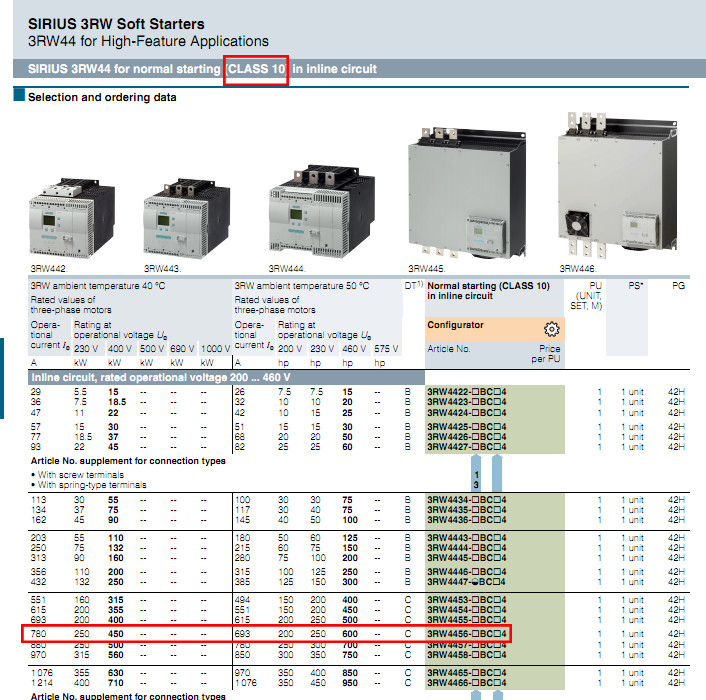Choose article 3RW4446-□BC□4
This screenshot has width=706, height=700.
(466, 572)
